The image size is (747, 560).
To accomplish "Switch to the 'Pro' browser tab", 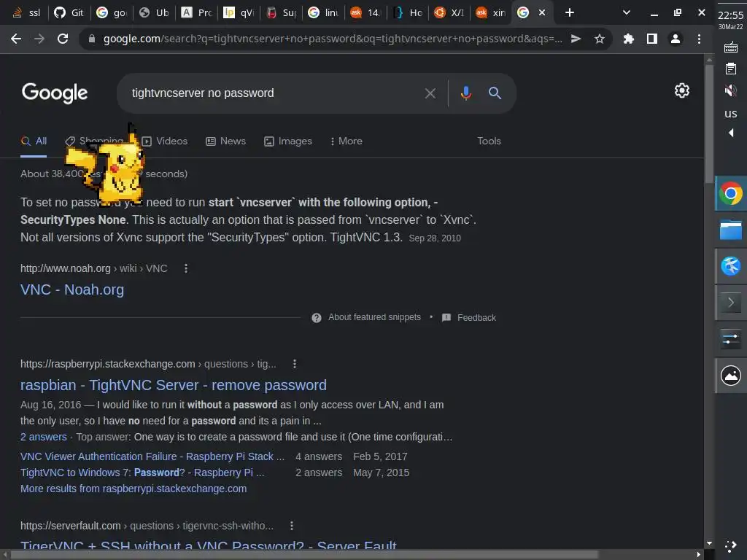I will pos(196,12).
